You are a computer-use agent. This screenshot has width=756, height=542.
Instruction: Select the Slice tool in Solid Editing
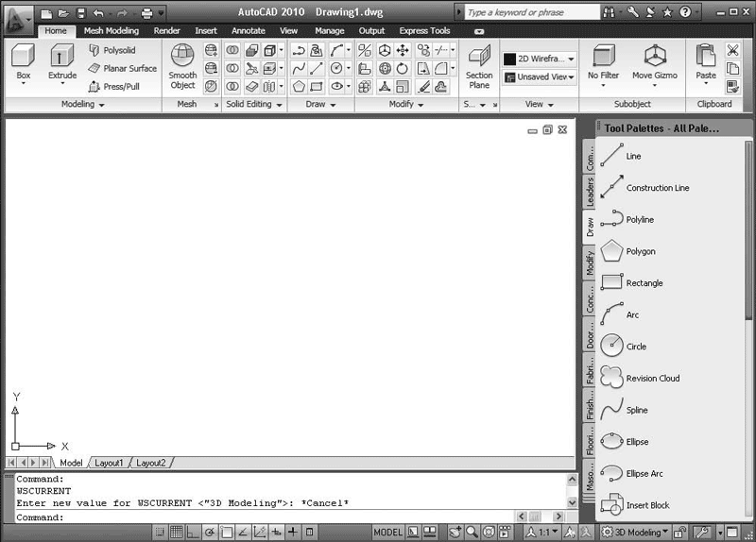(x=251, y=68)
